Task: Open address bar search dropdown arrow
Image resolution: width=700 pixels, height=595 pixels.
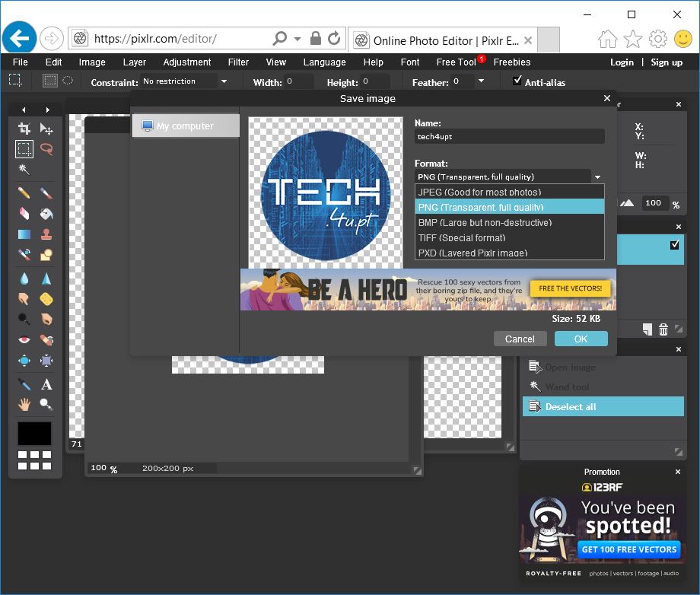Action: (x=297, y=39)
